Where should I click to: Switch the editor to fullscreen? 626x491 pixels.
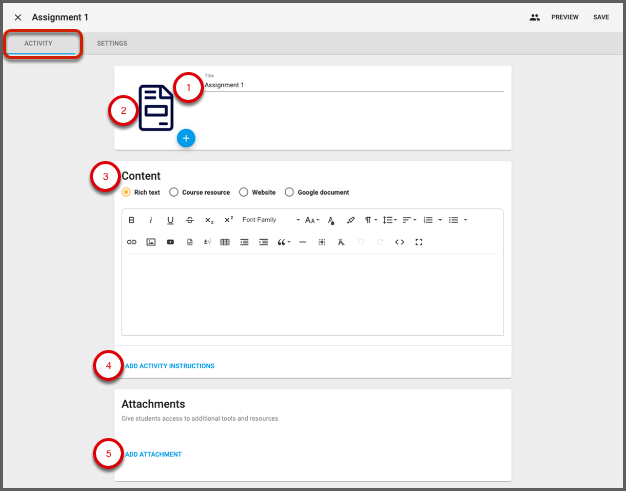tap(418, 242)
